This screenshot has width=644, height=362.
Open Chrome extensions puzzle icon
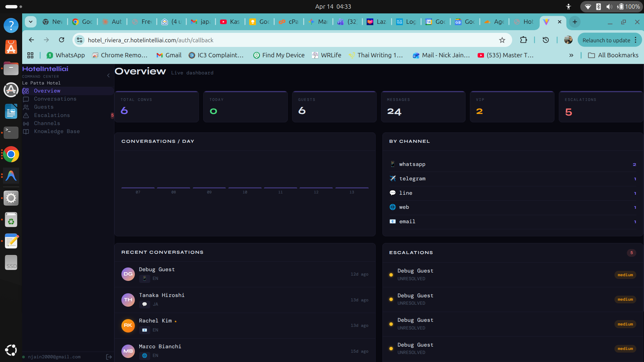click(523, 40)
